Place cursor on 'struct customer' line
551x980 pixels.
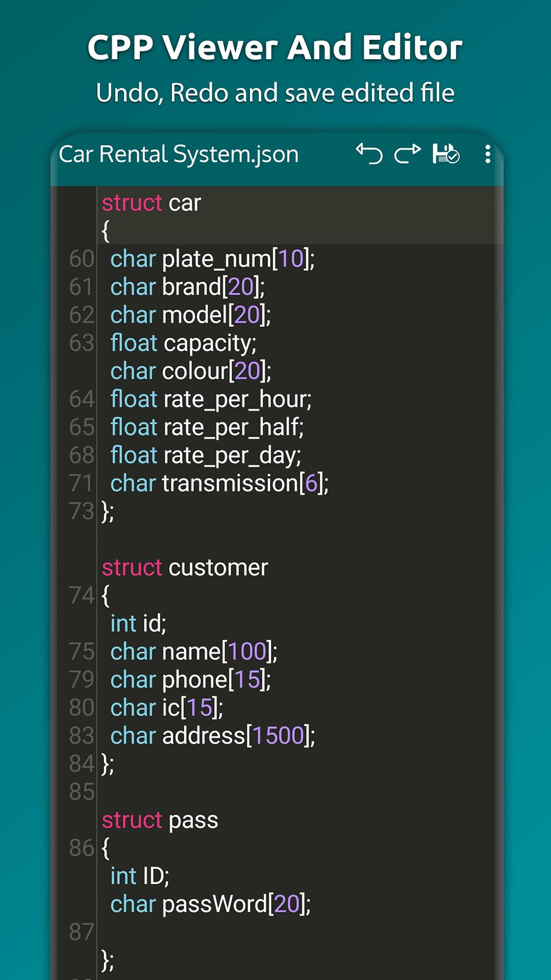[x=185, y=568]
